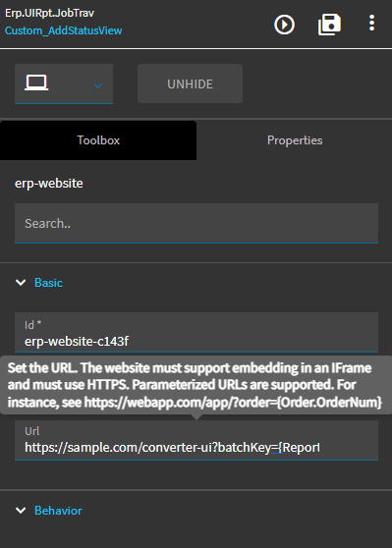This screenshot has width=392, height=548.
Task: Switch to the Toolbox tab
Action: click(98, 140)
